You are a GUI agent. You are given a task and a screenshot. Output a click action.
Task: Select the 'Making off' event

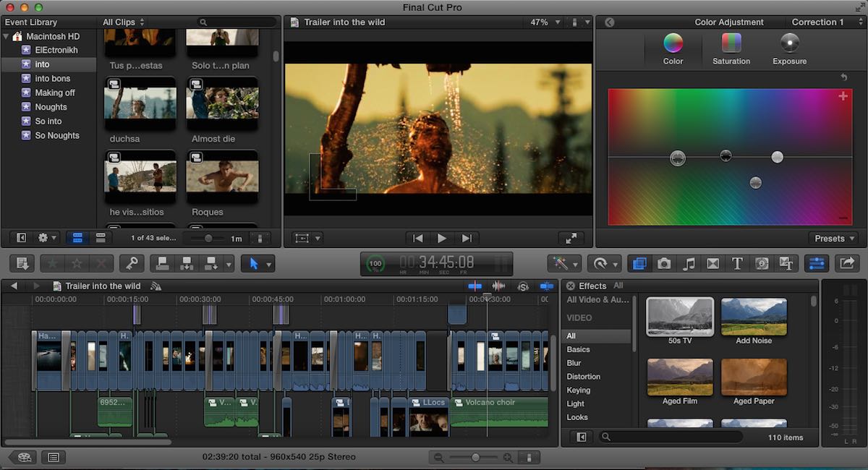pos(55,93)
